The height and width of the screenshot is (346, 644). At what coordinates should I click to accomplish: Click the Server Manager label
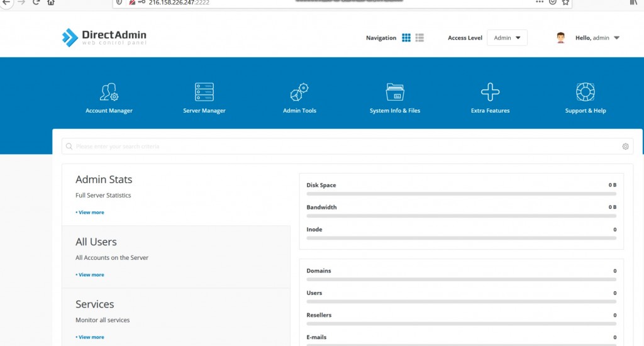coord(204,111)
